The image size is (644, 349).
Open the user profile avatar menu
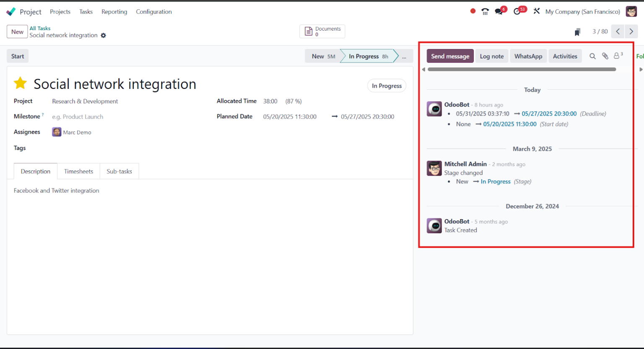pyautogui.click(x=631, y=11)
